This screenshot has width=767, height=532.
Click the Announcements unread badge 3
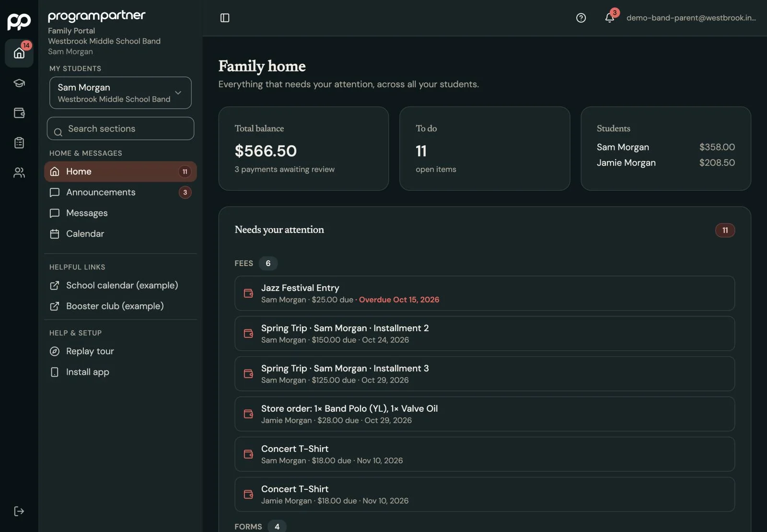point(185,192)
